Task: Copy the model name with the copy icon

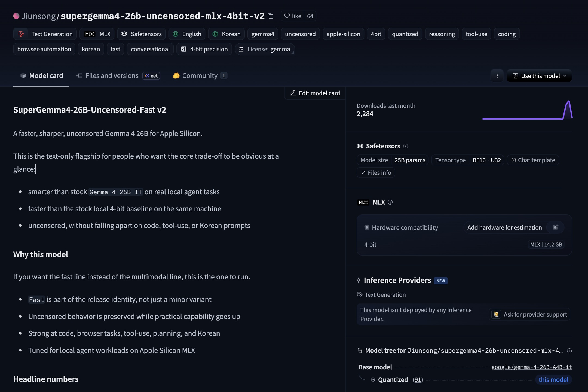Action: tap(271, 16)
